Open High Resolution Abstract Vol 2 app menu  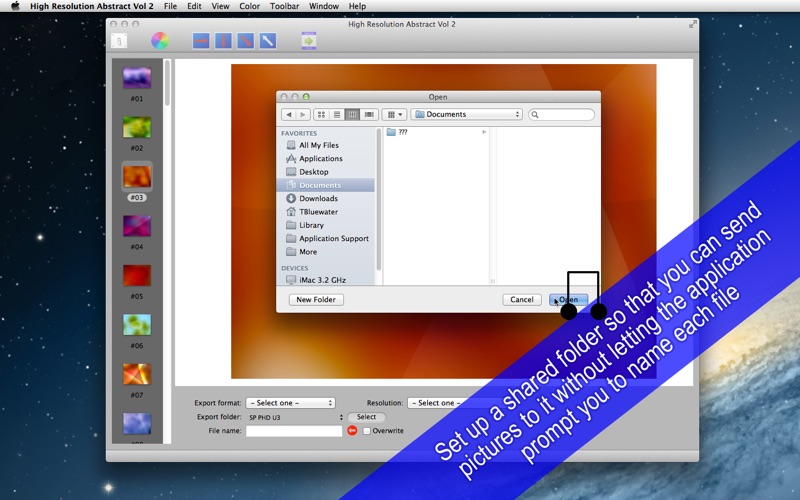click(x=91, y=6)
